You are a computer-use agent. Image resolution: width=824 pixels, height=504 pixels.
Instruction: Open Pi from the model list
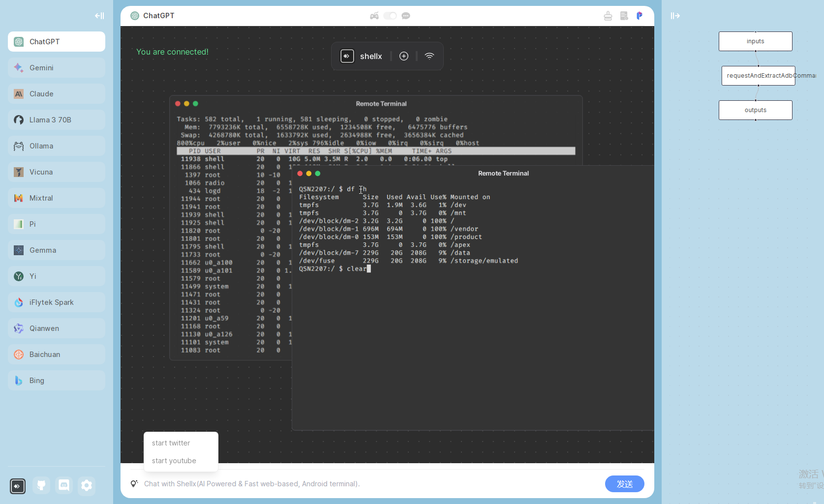[x=57, y=224]
